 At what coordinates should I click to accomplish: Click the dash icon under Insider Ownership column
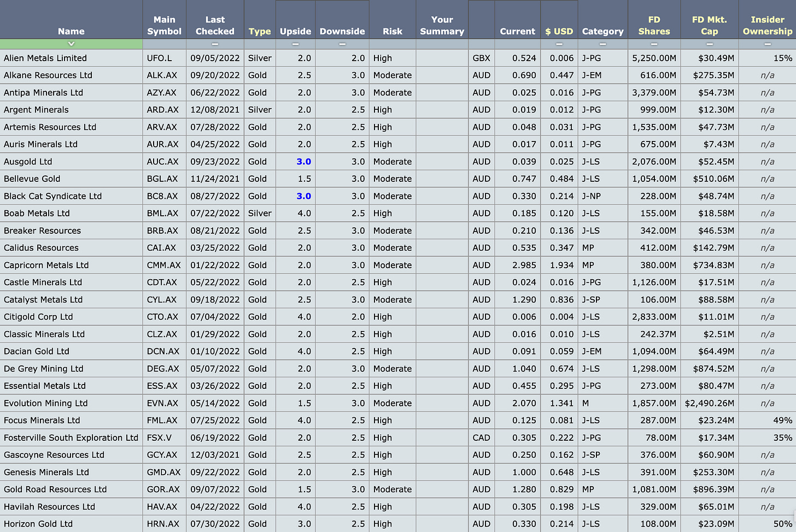pos(767,44)
